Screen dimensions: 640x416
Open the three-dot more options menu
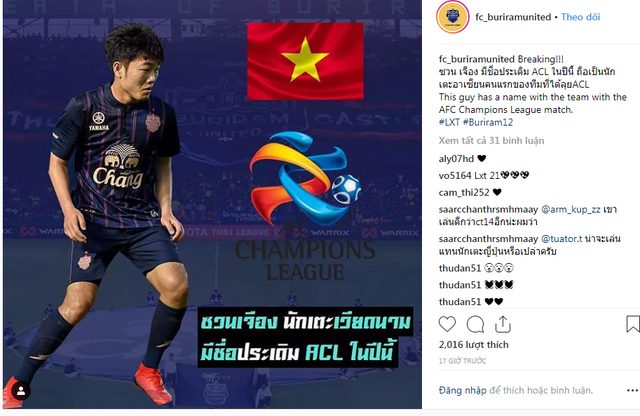tap(632, 391)
